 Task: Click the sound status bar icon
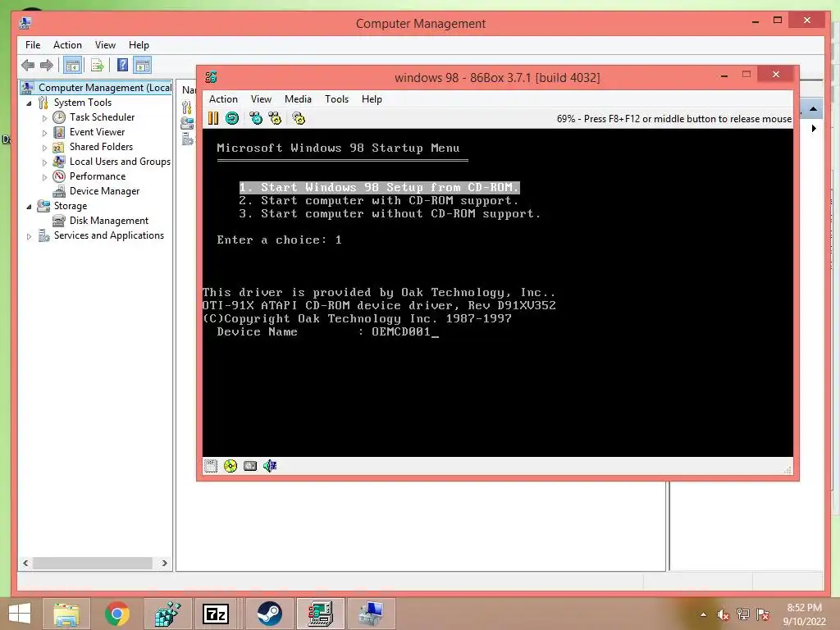click(270, 466)
